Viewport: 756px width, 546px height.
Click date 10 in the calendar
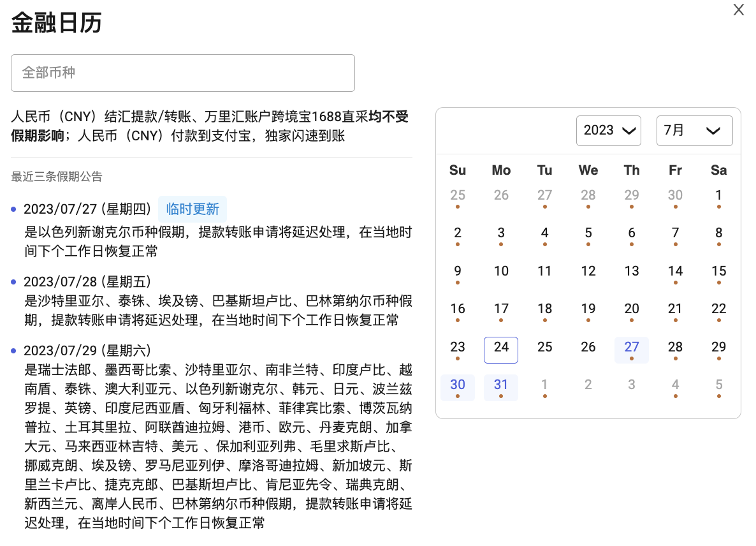(501, 271)
